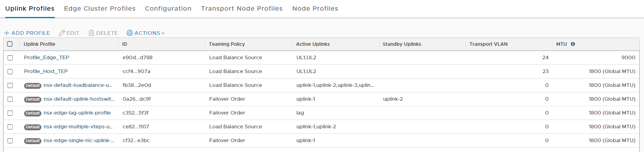Tick nsx-edge-lag-uplink-profile checkbox
This screenshot has width=644, height=152.
(10, 113)
